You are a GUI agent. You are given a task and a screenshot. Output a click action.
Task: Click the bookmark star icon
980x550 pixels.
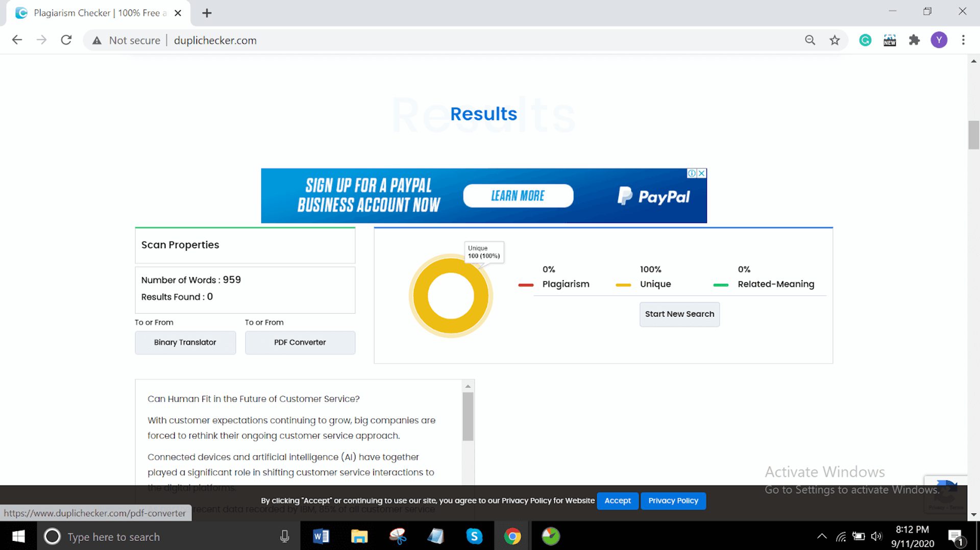(x=835, y=40)
